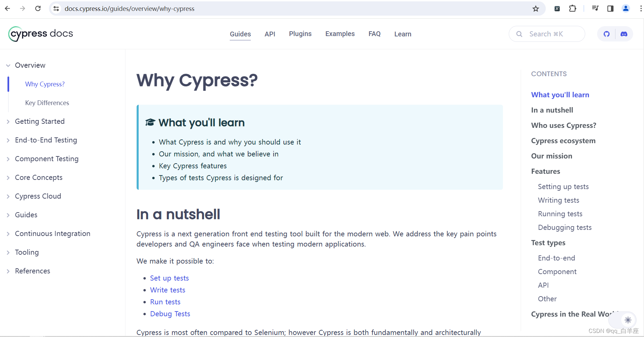Select Key Differences in the sidebar
This screenshot has height=337, width=644.
tap(47, 103)
